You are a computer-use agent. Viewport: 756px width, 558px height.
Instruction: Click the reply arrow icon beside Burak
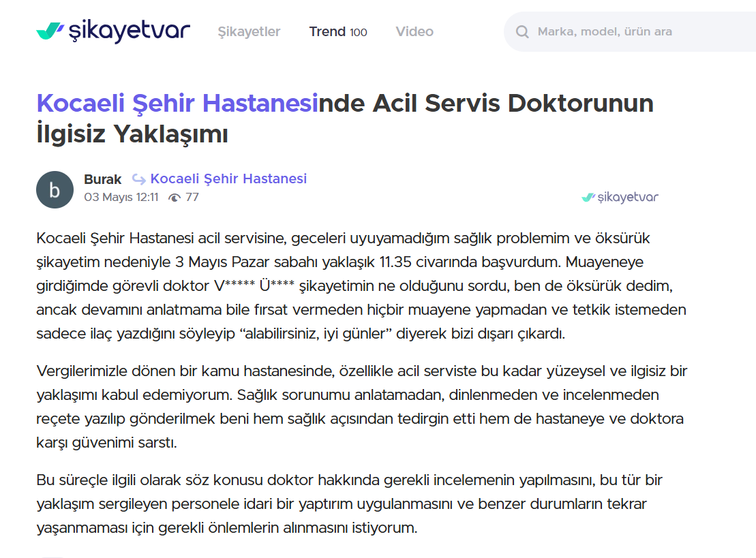[x=139, y=179]
